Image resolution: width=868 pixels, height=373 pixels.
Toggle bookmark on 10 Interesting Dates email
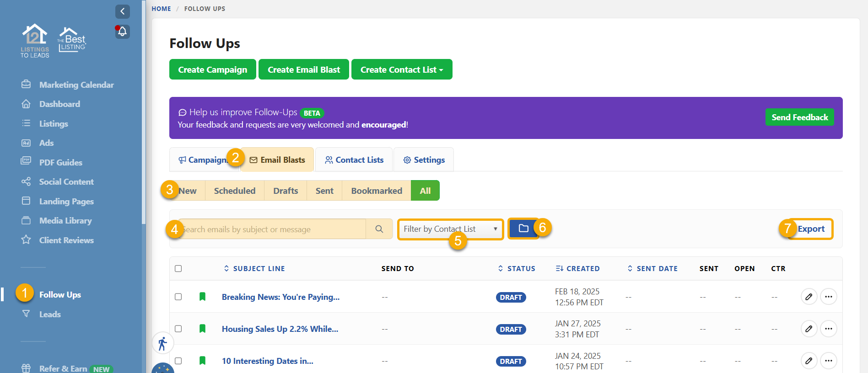click(202, 361)
